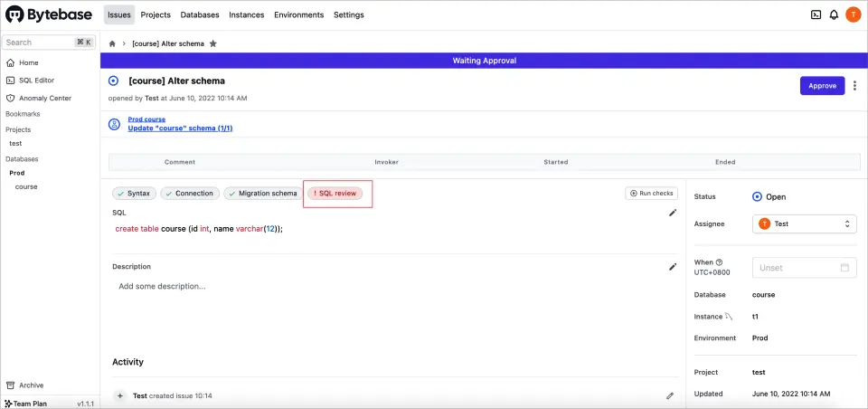Viewport: 868px width, 409px height.
Task: Click the Migration schema check badge
Action: [262, 194]
